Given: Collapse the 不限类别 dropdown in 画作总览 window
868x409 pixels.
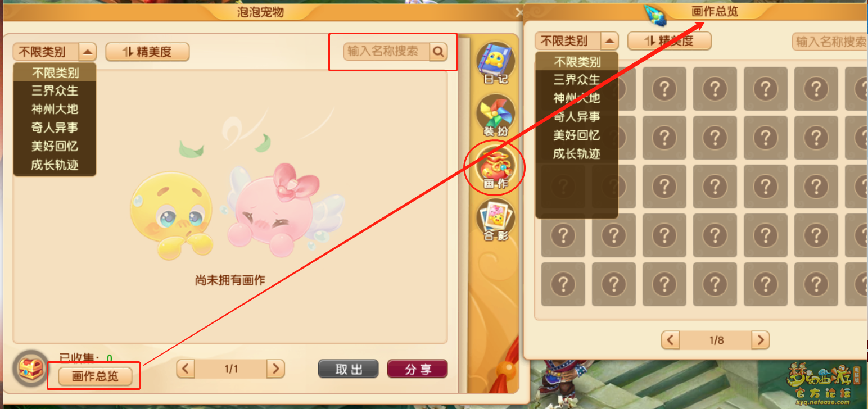Looking at the screenshot, I should pos(609,41).
